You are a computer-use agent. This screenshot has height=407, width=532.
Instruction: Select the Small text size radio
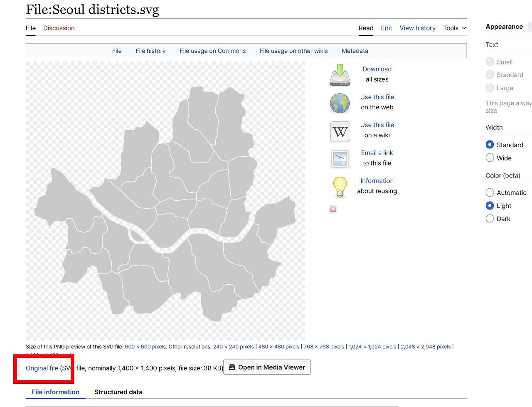(490, 62)
